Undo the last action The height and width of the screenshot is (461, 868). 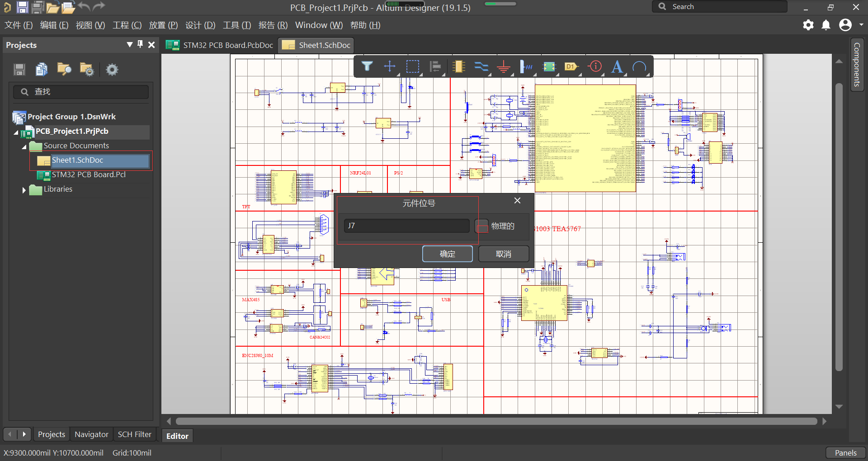tap(84, 6)
